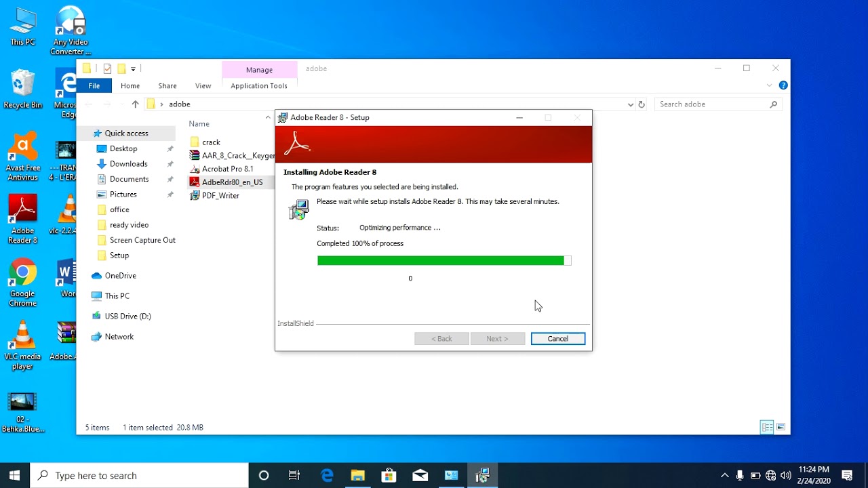Open Any Video Converter desktop shortcut
868x488 pixels.
click(x=71, y=30)
